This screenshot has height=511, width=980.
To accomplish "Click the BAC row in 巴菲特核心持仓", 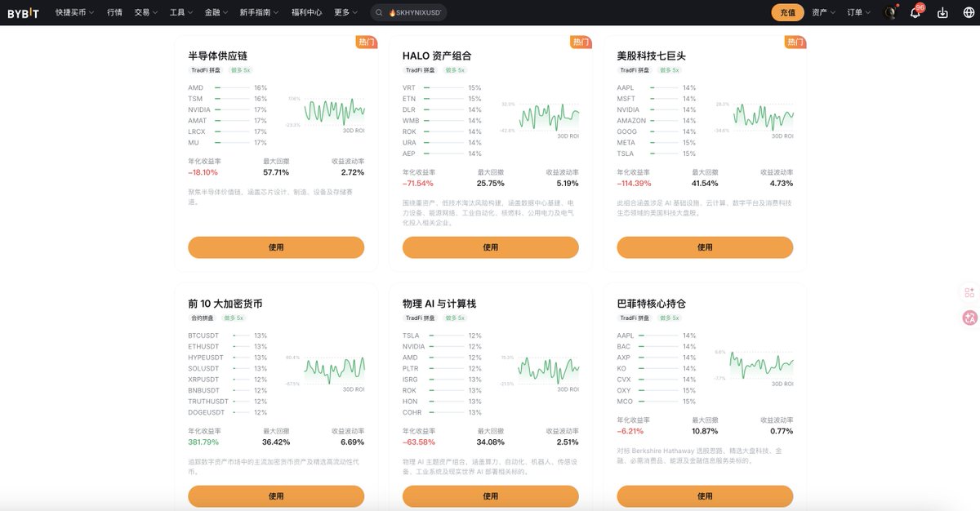I will [x=657, y=346].
